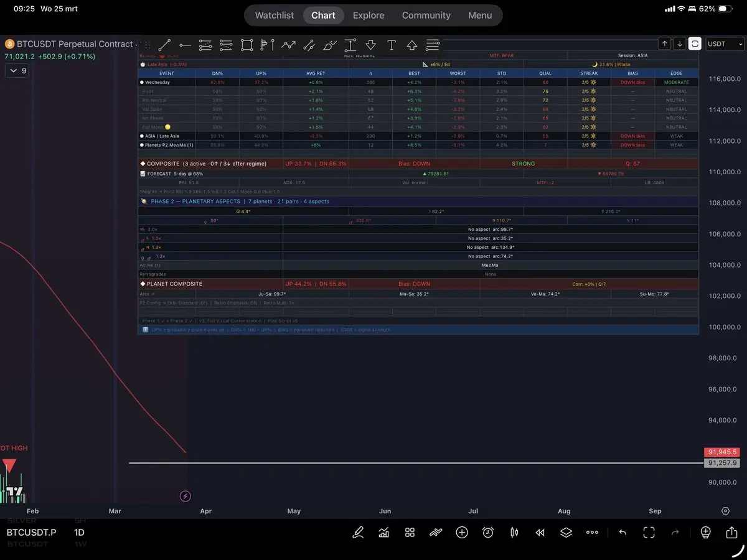Toggle the highlighted pane maximize button
Viewport: 747px width, 560px height.
point(695,44)
